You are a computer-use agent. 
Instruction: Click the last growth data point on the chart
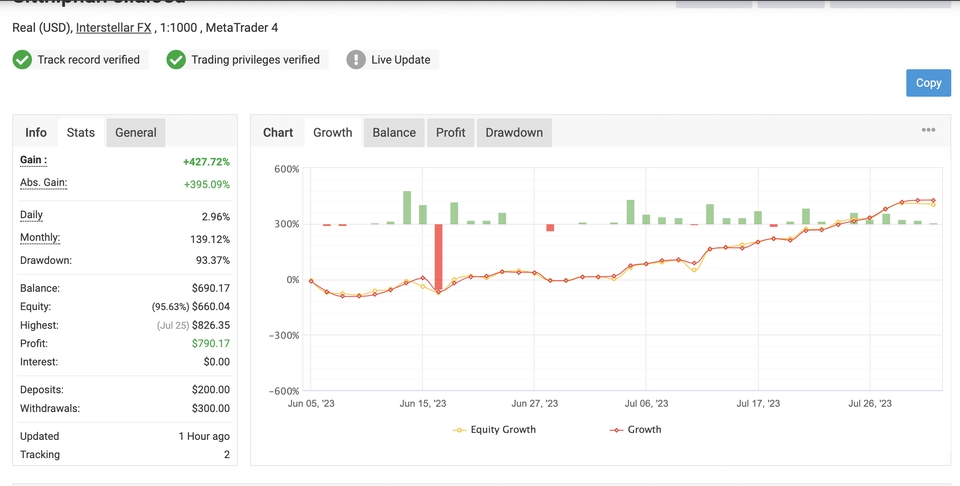(x=933, y=200)
